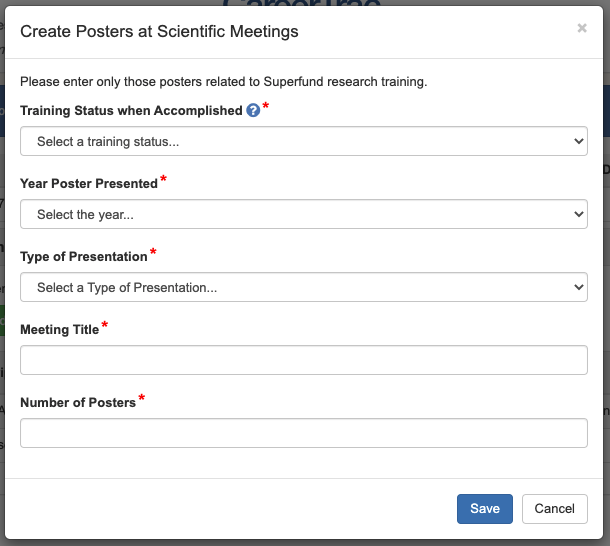The height and width of the screenshot is (546, 610).
Task: Click the 'Training Status when Accomplished' label
Action: [131, 111]
